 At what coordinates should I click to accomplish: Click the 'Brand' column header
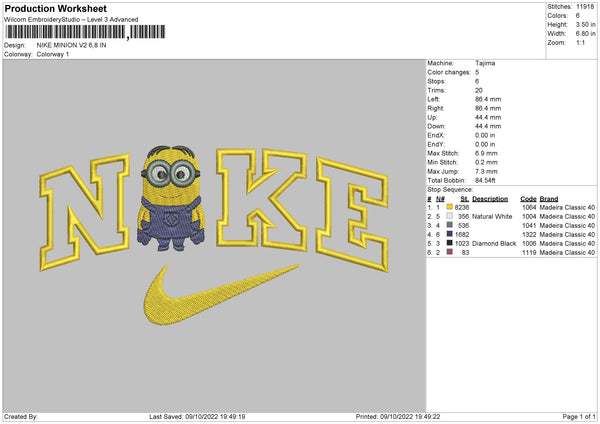pyautogui.click(x=549, y=199)
